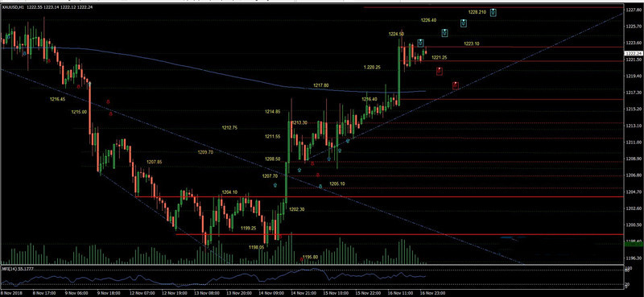Viewport: 644px width, 297px height.
Task: Click the XAUUSD,H1 chart title
Action: point(13,7)
